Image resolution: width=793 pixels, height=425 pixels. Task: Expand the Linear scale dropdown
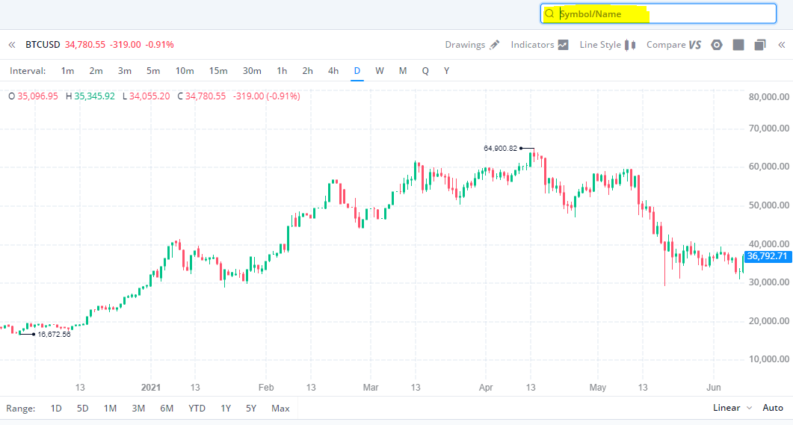(x=732, y=408)
